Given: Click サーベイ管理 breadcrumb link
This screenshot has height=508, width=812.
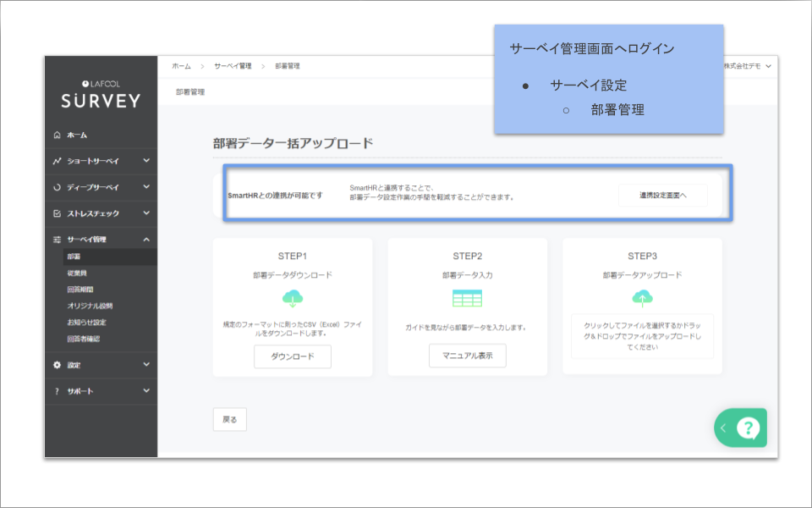Looking at the screenshot, I should (x=233, y=66).
